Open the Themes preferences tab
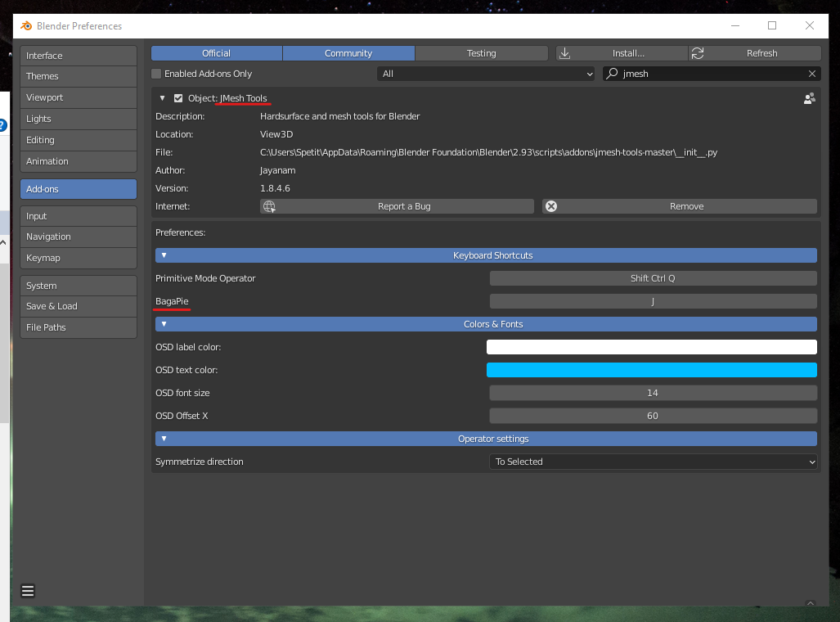Image resolution: width=840 pixels, height=622 pixels. pos(79,76)
